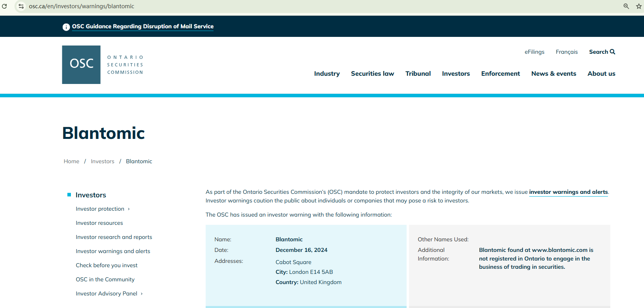Image resolution: width=644 pixels, height=308 pixels.
Task: Open the Investors menu in main navigation
Action: (x=456, y=74)
